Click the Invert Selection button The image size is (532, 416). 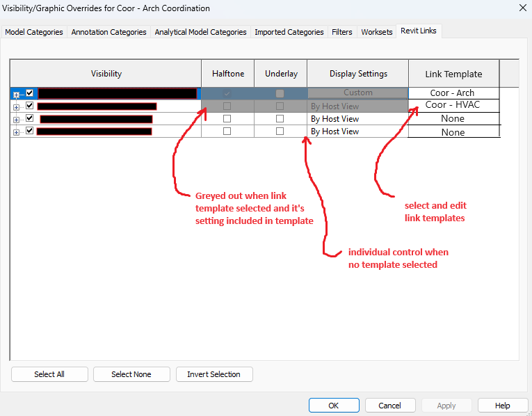click(x=214, y=374)
